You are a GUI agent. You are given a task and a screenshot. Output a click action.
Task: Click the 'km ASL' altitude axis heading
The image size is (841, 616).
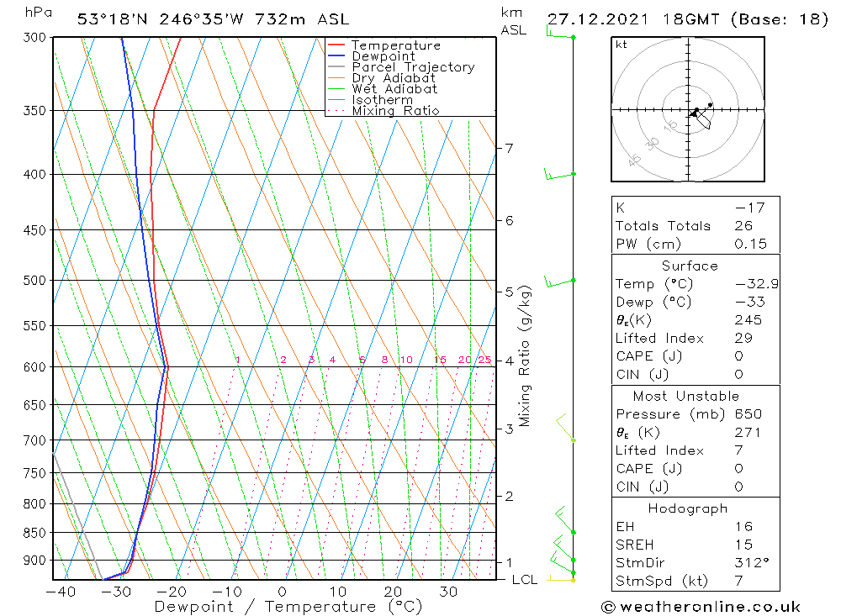tap(513, 22)
